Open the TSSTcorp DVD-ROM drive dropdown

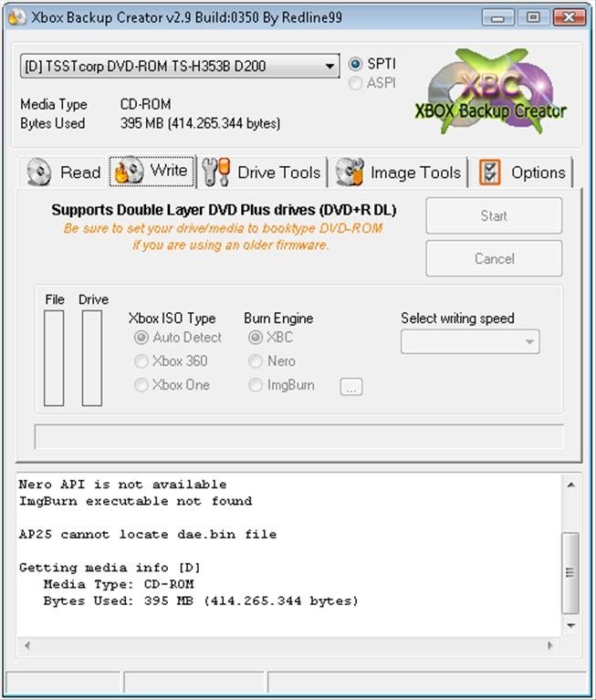(x=180, y=66)
